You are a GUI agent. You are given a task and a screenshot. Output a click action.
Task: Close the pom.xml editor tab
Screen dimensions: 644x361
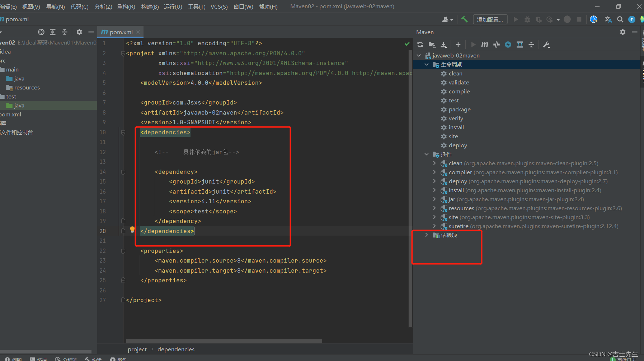click(x=138, y=32)
